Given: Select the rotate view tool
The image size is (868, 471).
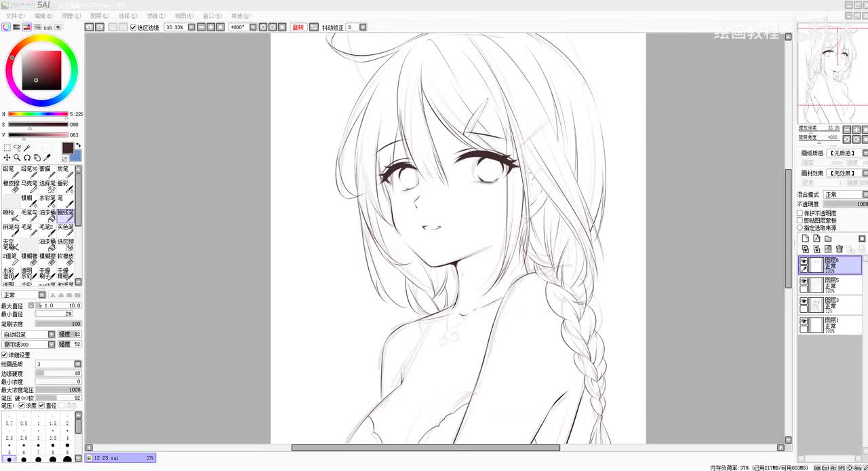Looking at the screenshot, I should click(x=27, y=157).
